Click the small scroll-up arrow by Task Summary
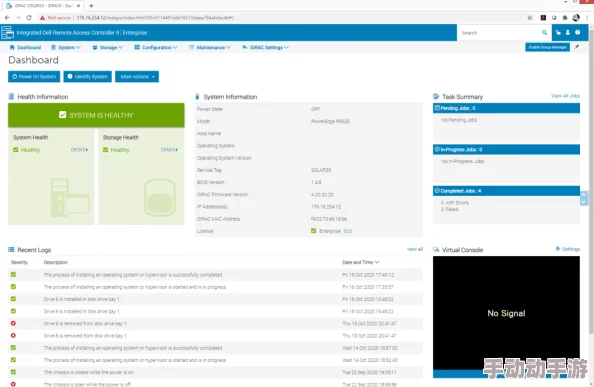 pos(584,195)
